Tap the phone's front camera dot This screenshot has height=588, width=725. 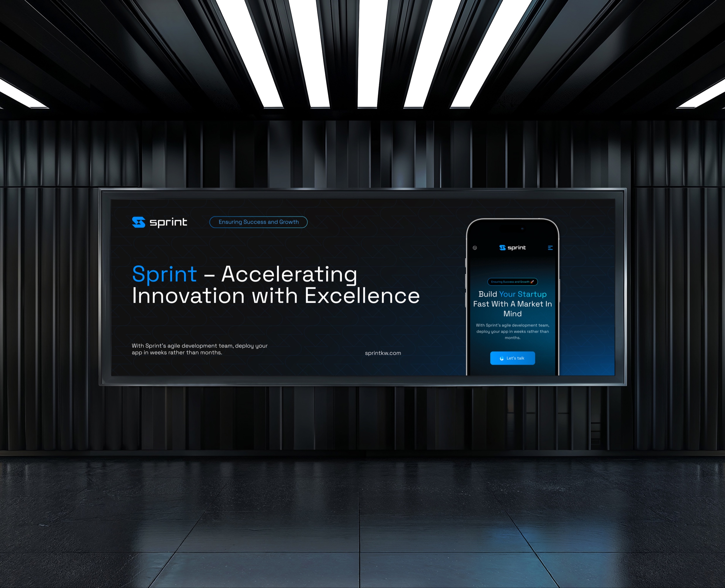(x=522, y=229)
